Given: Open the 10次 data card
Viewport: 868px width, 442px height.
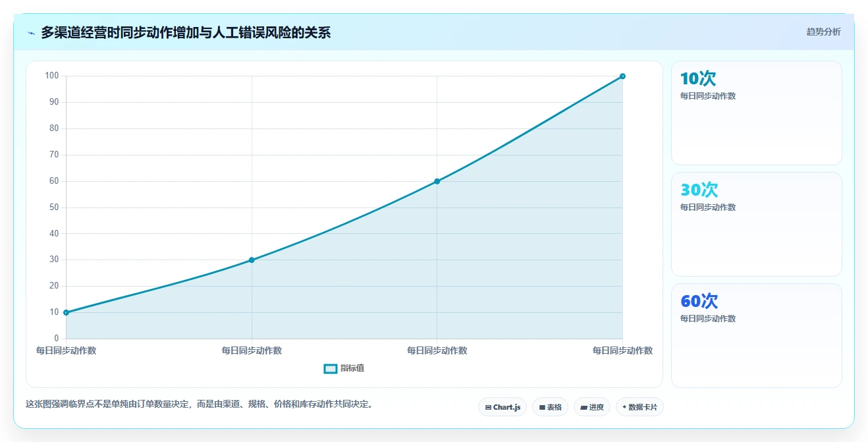Looking at the screenshot, I should (756, 113).
